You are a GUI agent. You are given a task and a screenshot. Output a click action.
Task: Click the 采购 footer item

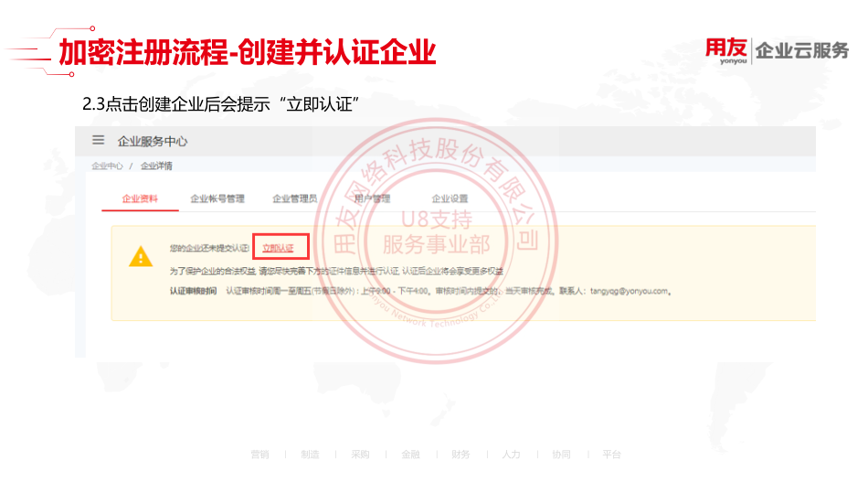360,455
